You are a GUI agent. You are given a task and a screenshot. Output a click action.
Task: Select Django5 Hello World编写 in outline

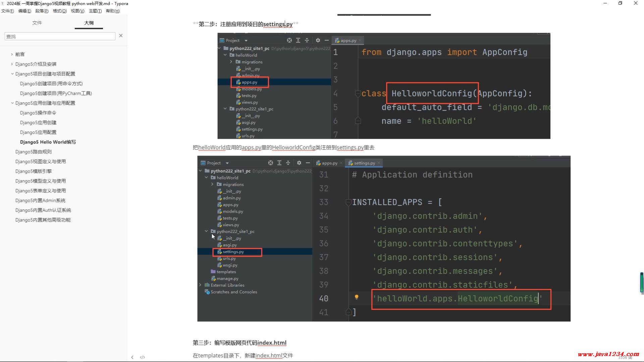tap(48, 142)
